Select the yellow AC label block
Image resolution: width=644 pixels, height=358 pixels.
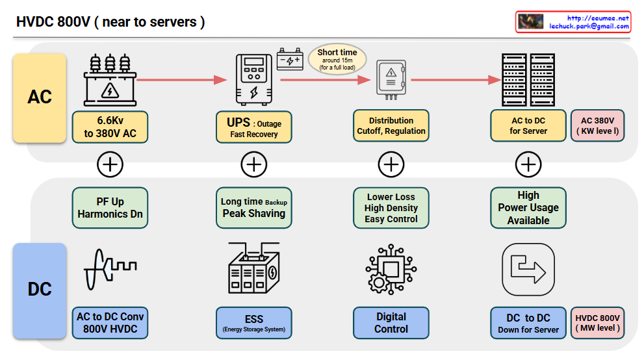pyautogui.click(x=40, y=97)
